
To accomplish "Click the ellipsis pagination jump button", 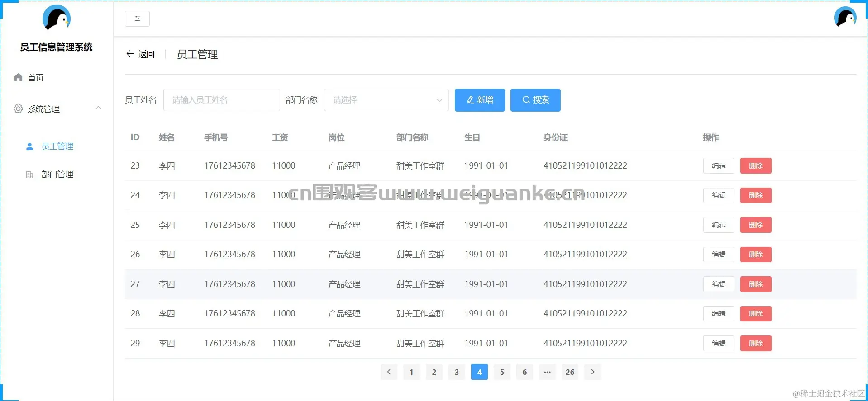I will click(x=548, y=372).
